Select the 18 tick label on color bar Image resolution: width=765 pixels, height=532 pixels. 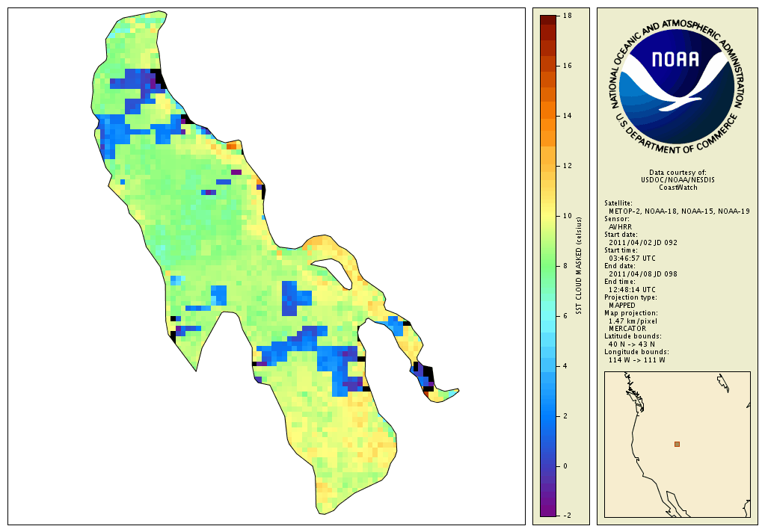tap(567, 16)
